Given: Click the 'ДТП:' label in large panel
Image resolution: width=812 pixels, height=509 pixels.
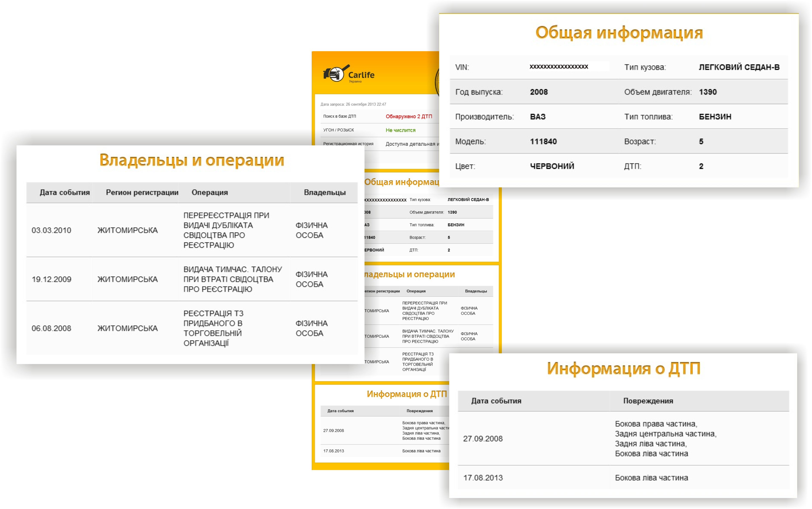Looking at the screenshot, I should pyautogui.click(x=632, y=166).
